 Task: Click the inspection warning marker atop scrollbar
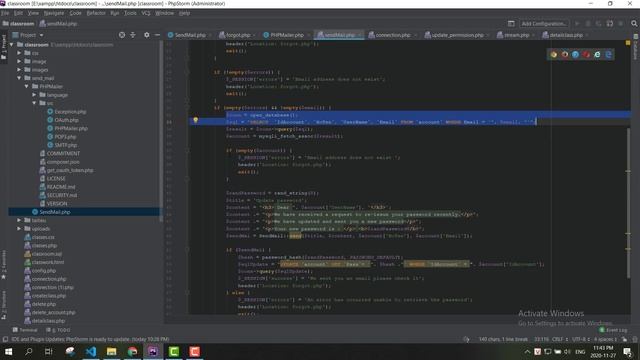coord(628,42)
